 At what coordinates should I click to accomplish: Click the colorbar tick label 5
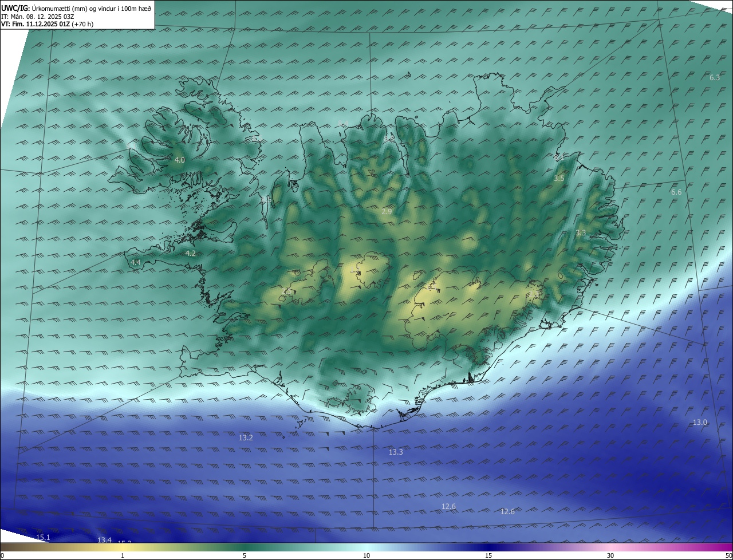point(245,555)
